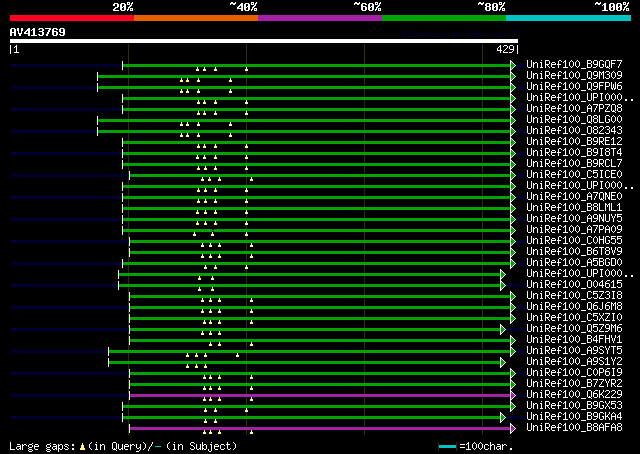Click the green alignment bar for A9SYT5
This screenshot has height=454, width=640.
[309, 352]
